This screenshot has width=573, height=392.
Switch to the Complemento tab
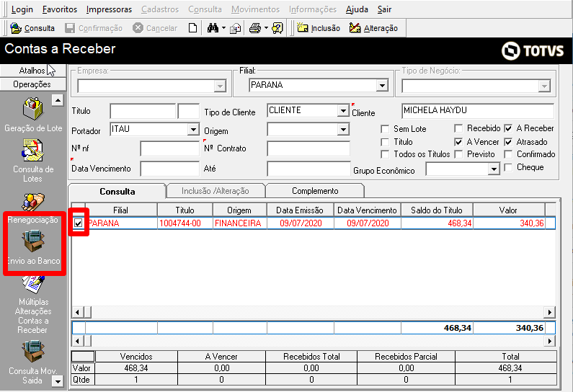315,191
